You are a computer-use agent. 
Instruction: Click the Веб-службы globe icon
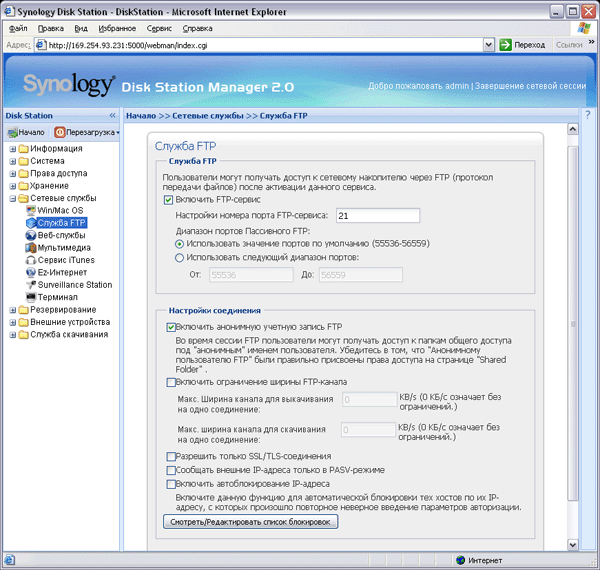(31, 235)
